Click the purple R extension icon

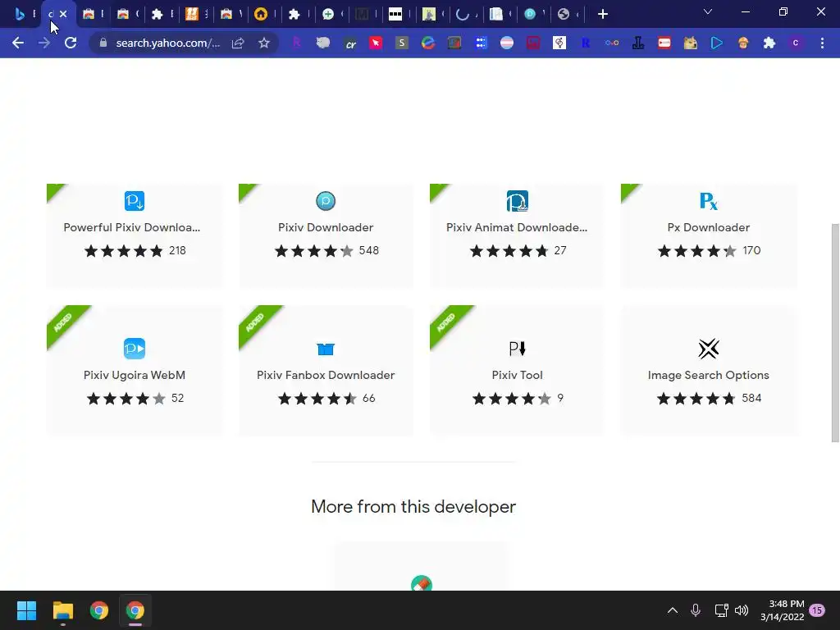pyautogui.click(x=296, y=43)
